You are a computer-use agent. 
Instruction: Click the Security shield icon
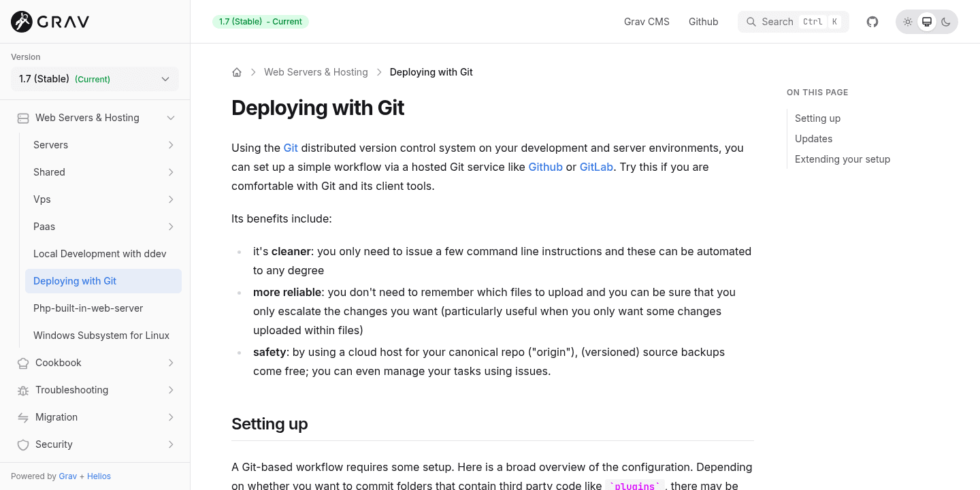tap(22, 444)
